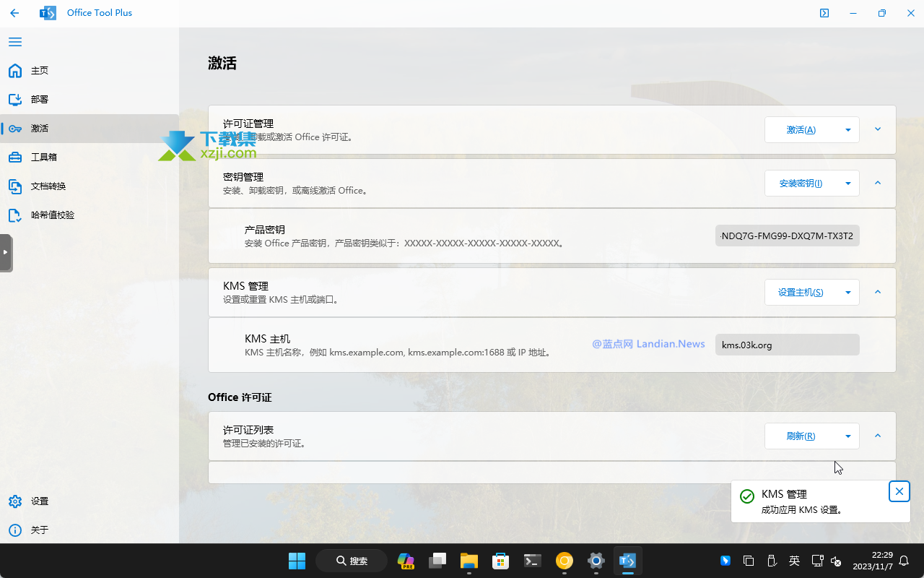Expand the side panel arrow handle

(6, 252)
